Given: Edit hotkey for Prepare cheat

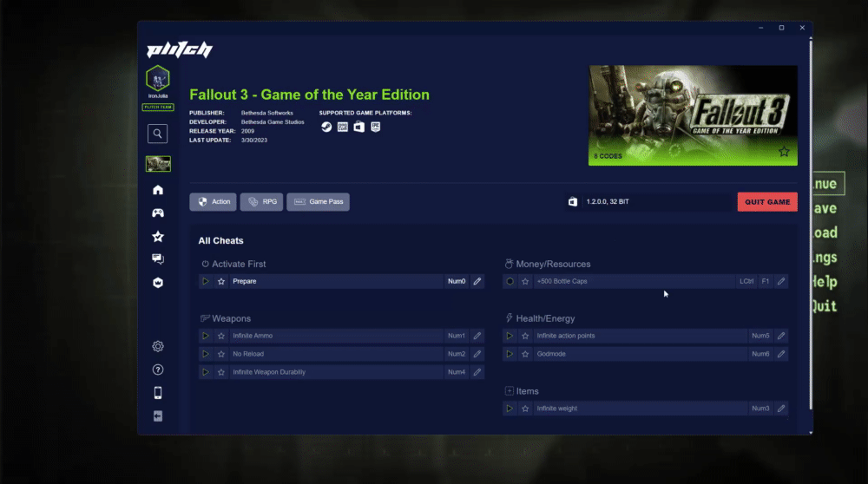Looking at the screenshot, I should (477, 281).
